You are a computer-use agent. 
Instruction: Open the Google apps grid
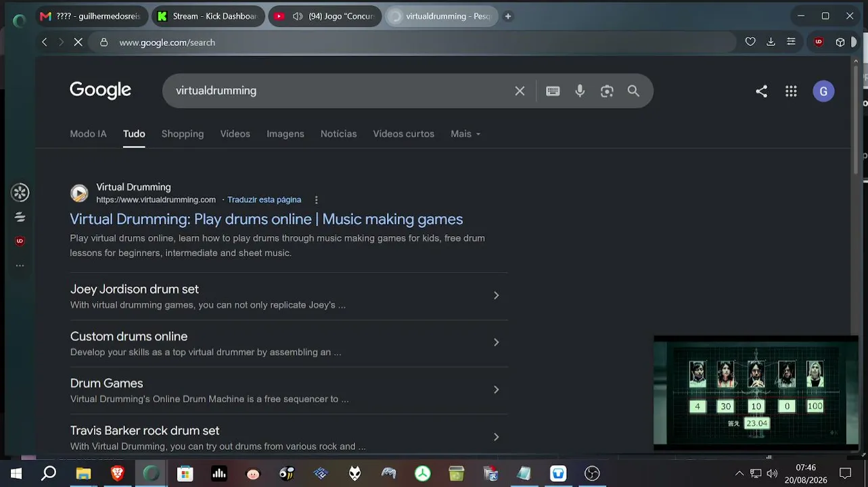click(791, 91)
